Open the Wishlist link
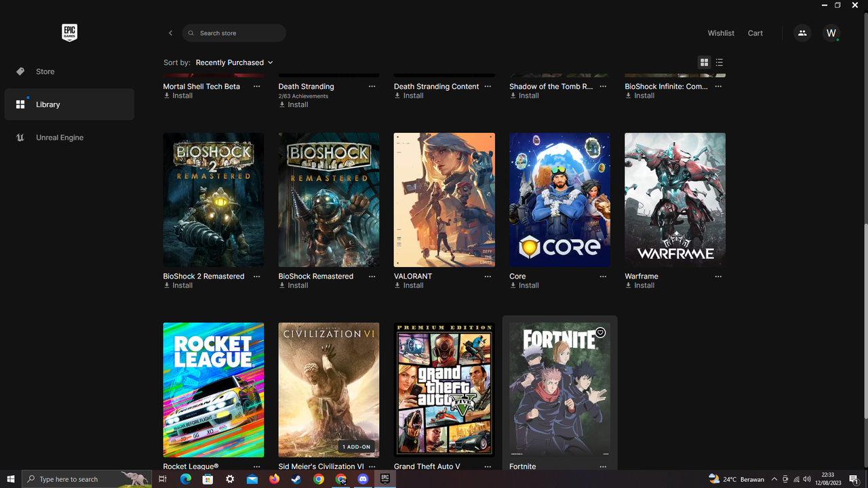This screenshot has width=868, height=488. click(721, 33)
